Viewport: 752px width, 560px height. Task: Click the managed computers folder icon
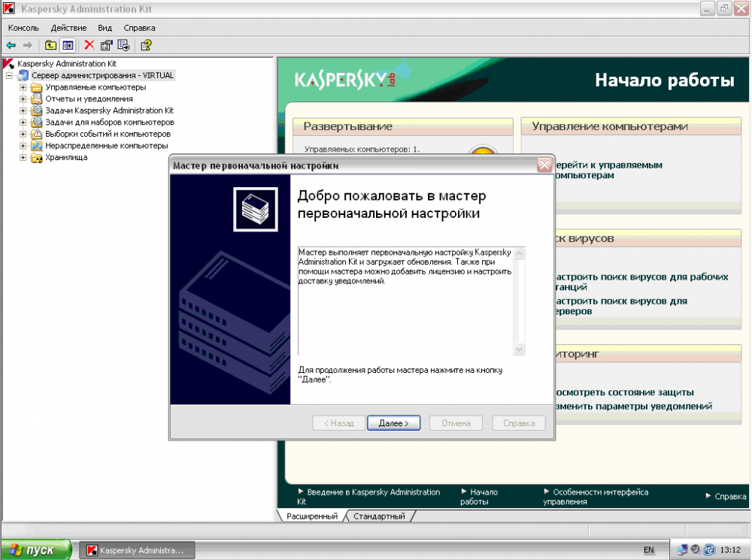click(x=36, y=87)
